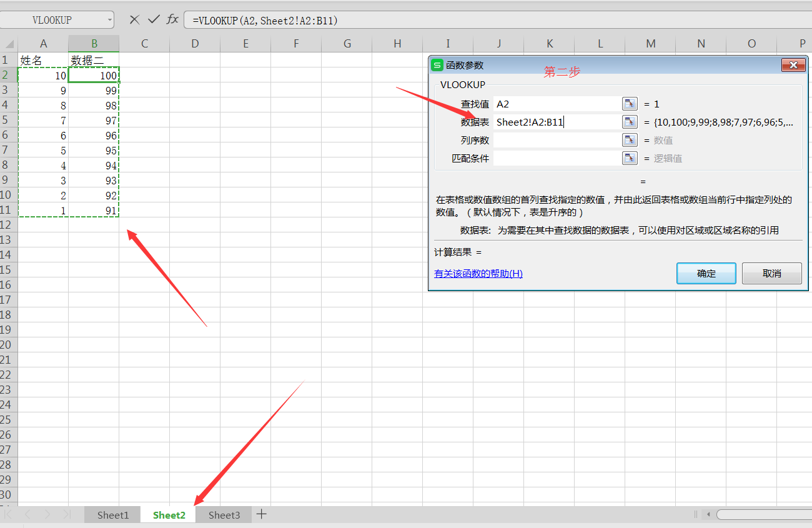The width and height of the screenshot is (812, 528).
Task: Select the VLOOKUP text in the name box
Action: [52, 20]
